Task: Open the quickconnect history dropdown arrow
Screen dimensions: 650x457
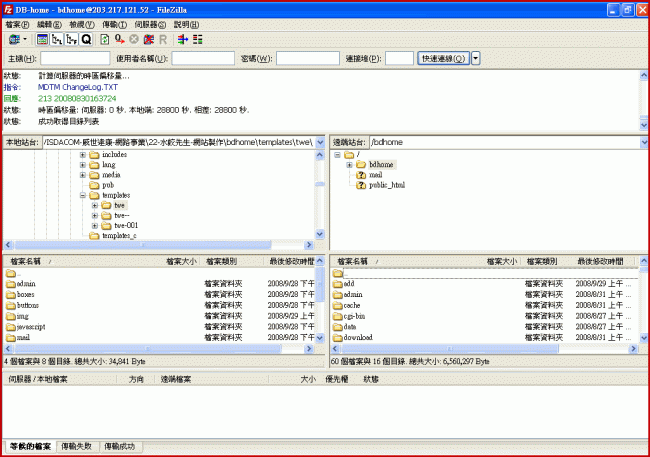Action: click(476, 59)
